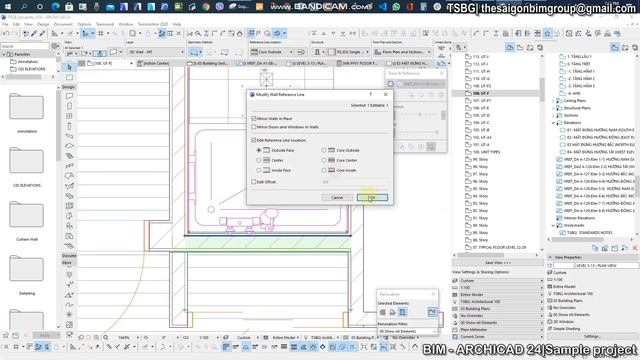Select the 'Core Center' radio button
The height and width of the screenshot is (360, 640).
click(x=324, y=160)
